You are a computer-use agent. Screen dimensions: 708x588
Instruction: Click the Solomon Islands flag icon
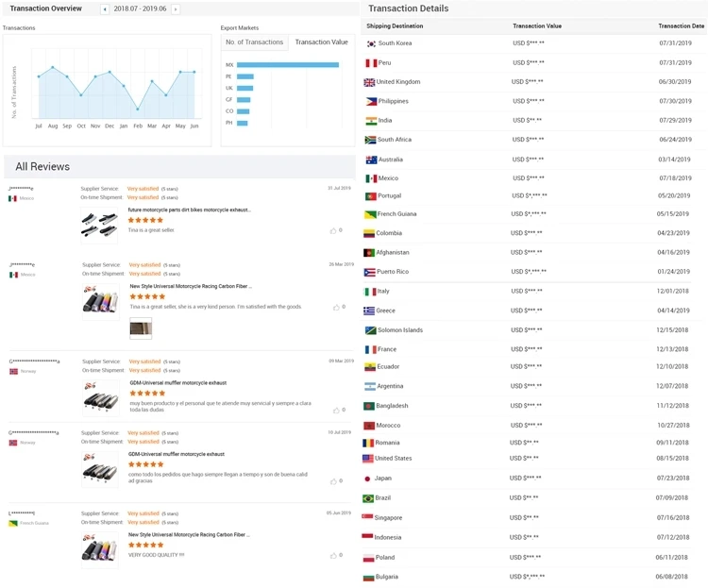[370, 330]
